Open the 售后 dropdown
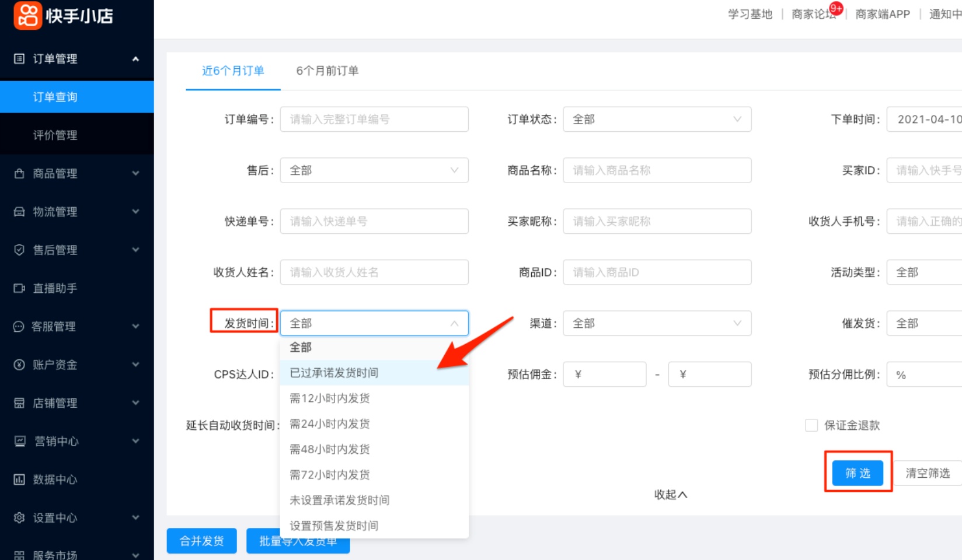This screenshot has height=560, width=962. pos(374,170)
